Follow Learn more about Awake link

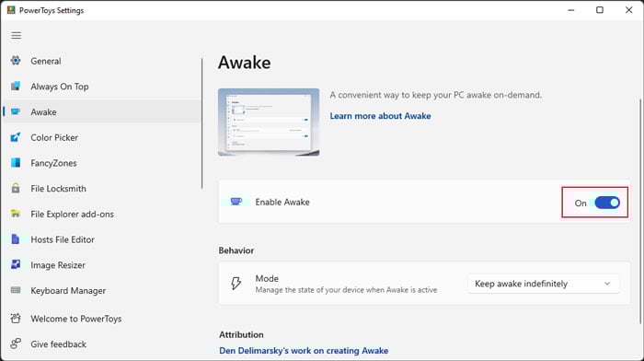380,116
